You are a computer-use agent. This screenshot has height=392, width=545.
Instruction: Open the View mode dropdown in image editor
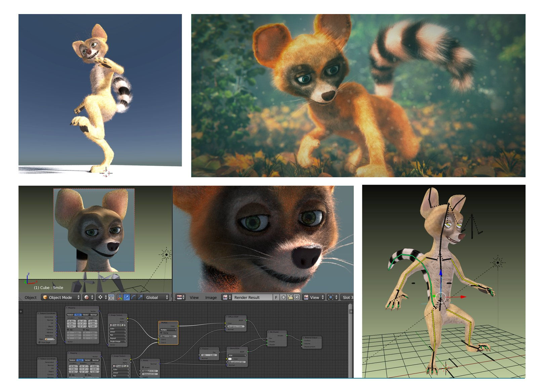pos(313,297)
